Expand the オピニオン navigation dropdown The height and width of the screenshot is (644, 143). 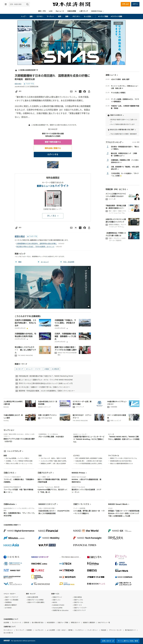(x=77, y=16)
